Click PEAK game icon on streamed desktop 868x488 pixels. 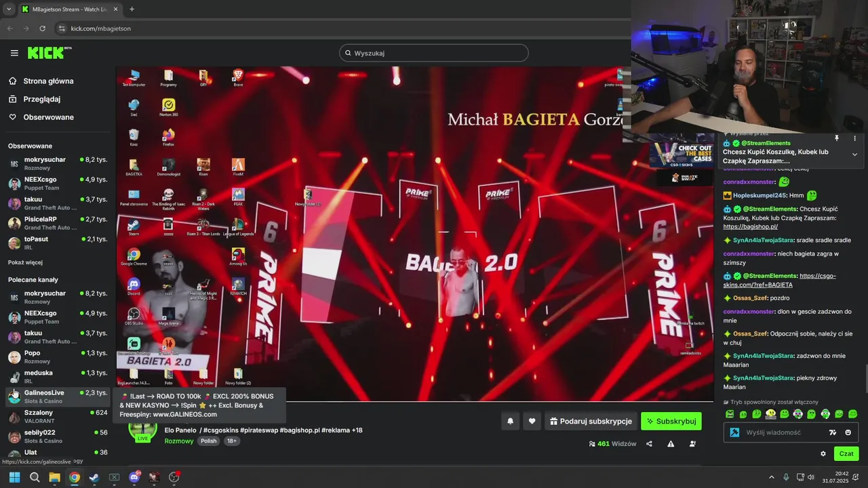[x=238, y=197]
